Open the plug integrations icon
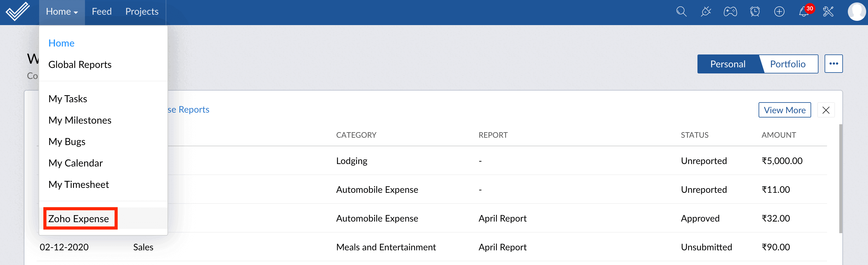The height and width of the screenshot is (265, 868). (706, 12)
